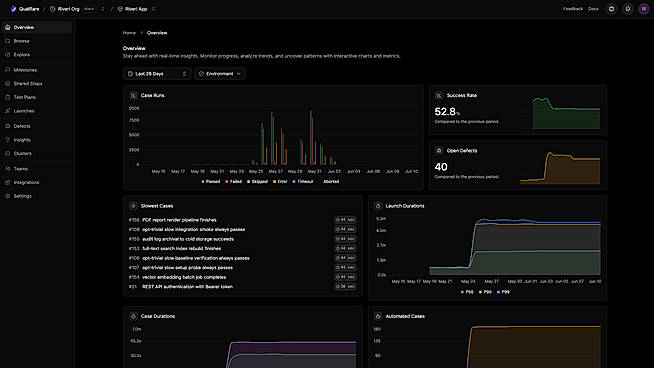
Task: Click the Overview breadcrumb text
Action: tap(157, 33)
